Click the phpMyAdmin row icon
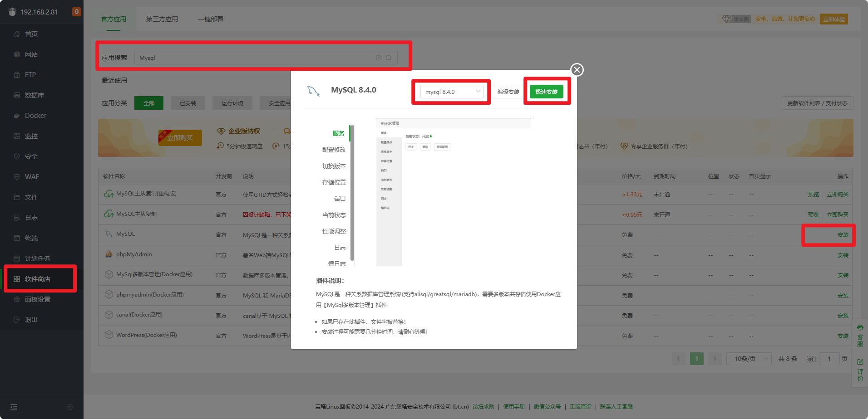 click(x=109, y=254)
